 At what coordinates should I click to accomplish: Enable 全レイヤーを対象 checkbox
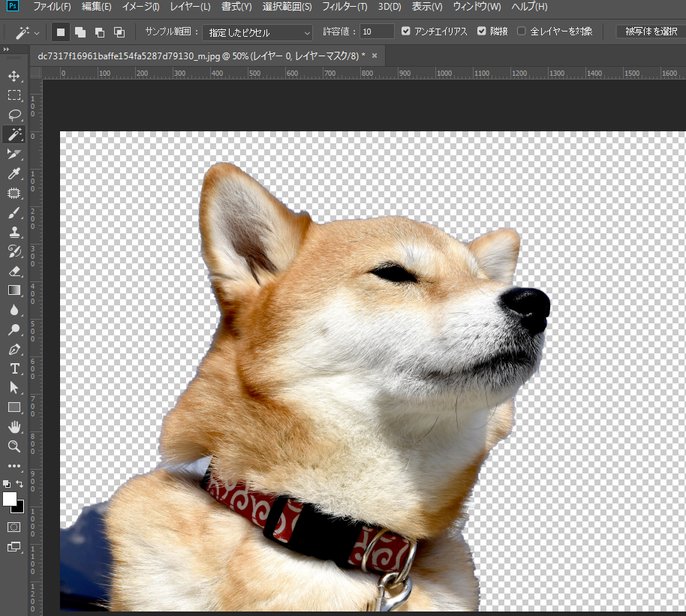(522, 32)
